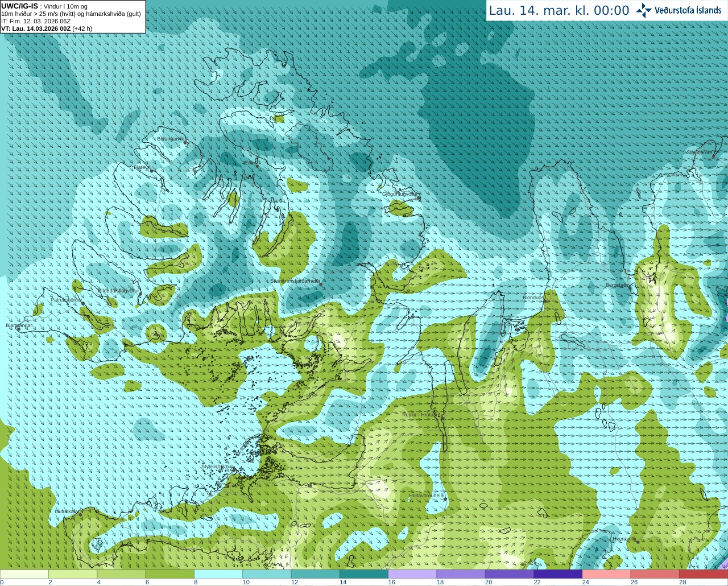Select the Hveravellir station label
This screenshot has width=728, height=586.
click(x=624, y=538)
